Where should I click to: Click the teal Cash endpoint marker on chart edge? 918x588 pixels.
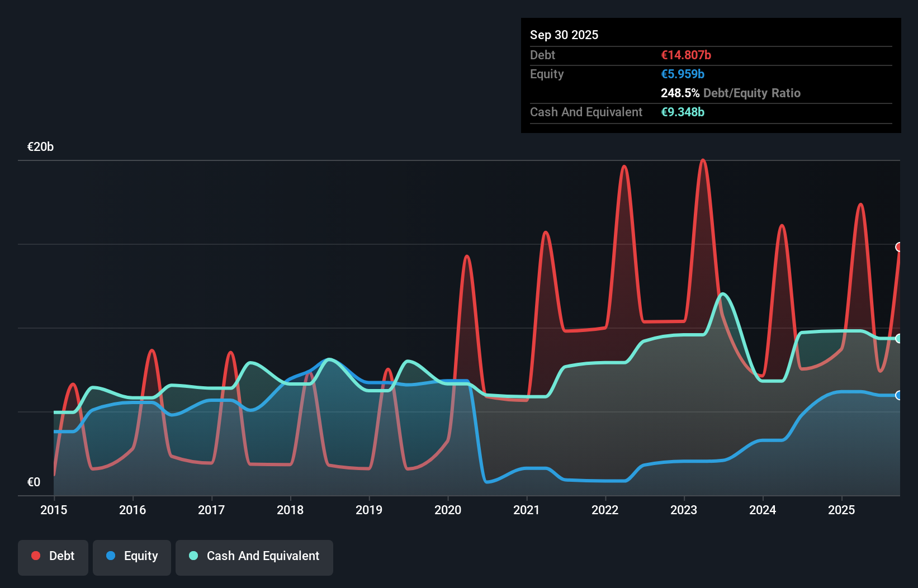[x=899, y=338]
